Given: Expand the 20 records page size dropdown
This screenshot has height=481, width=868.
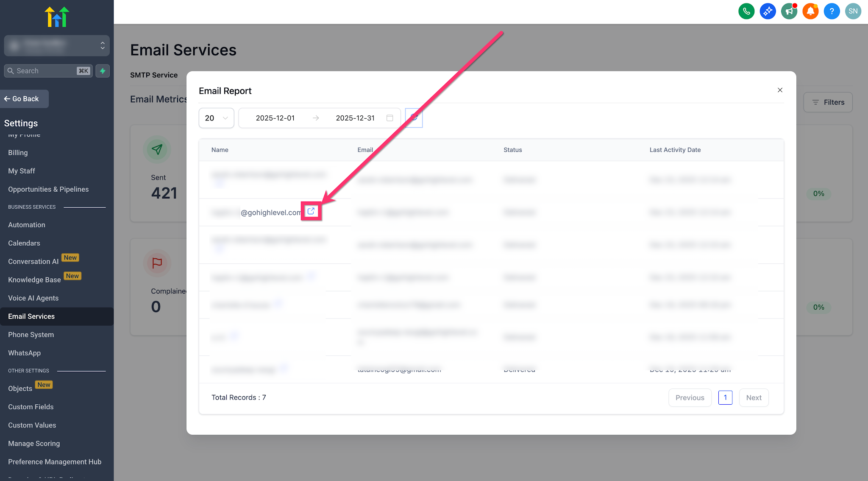Looking at the screenshot, I should [216, 118].
